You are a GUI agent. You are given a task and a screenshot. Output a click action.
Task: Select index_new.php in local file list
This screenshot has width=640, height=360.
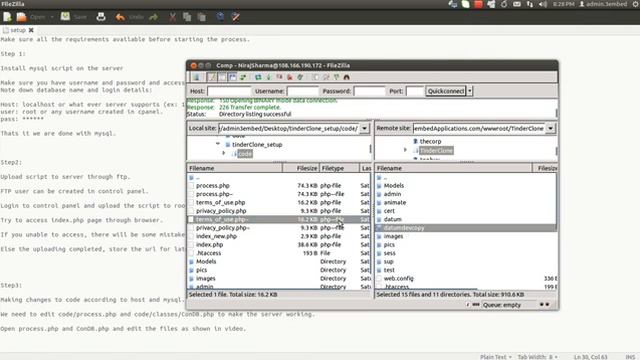pos(279,236)
